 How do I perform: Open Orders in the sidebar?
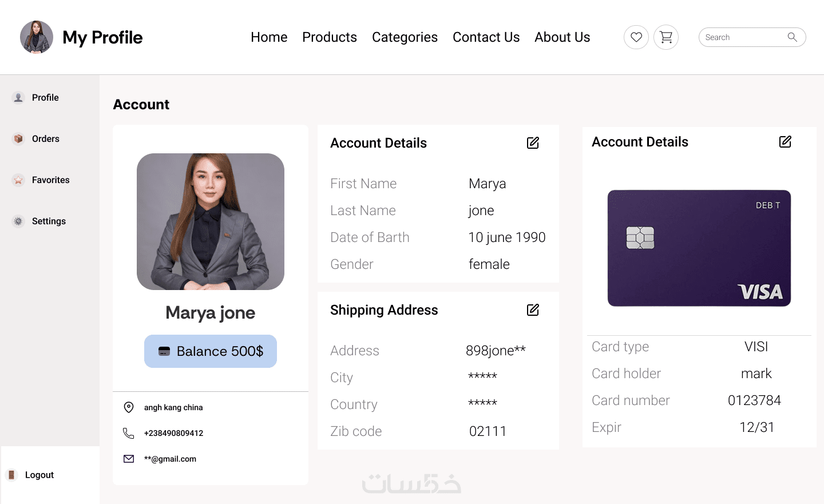45,139
